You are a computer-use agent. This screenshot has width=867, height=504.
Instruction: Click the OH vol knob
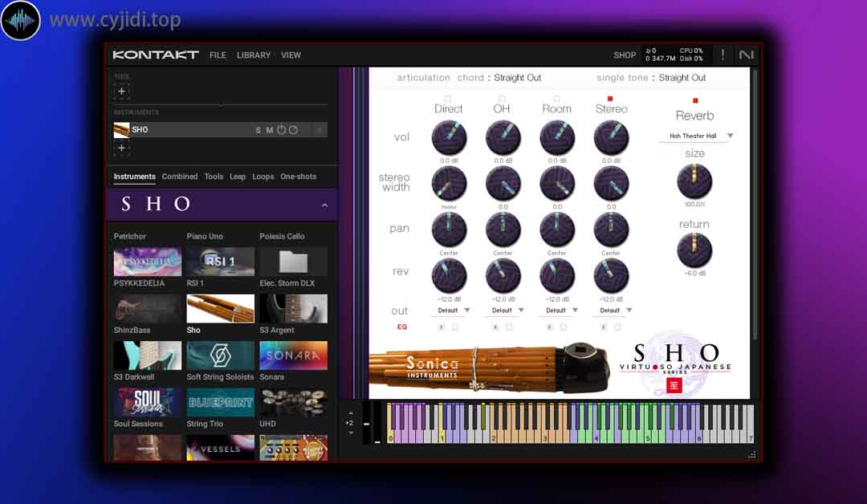[x=503, y=137]
